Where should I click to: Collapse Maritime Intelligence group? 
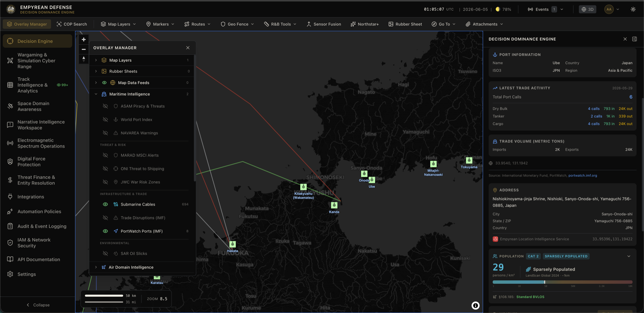tap(96, 94)
